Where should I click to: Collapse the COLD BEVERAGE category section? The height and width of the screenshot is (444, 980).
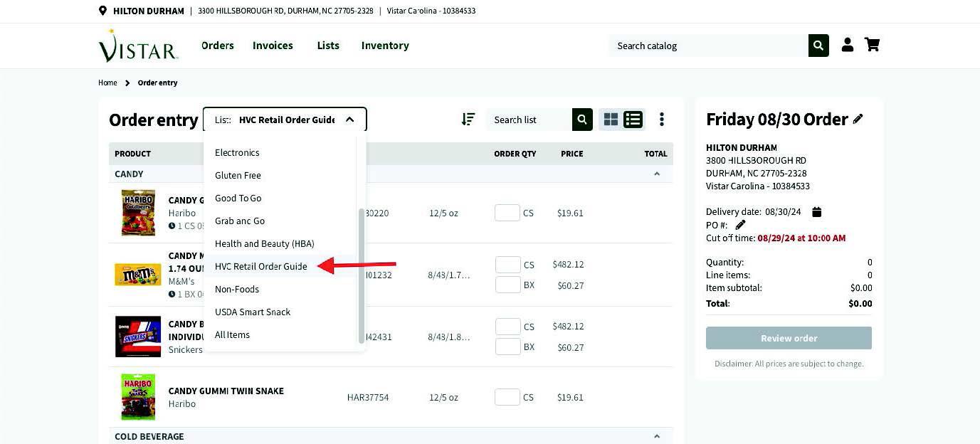(657, 436)
